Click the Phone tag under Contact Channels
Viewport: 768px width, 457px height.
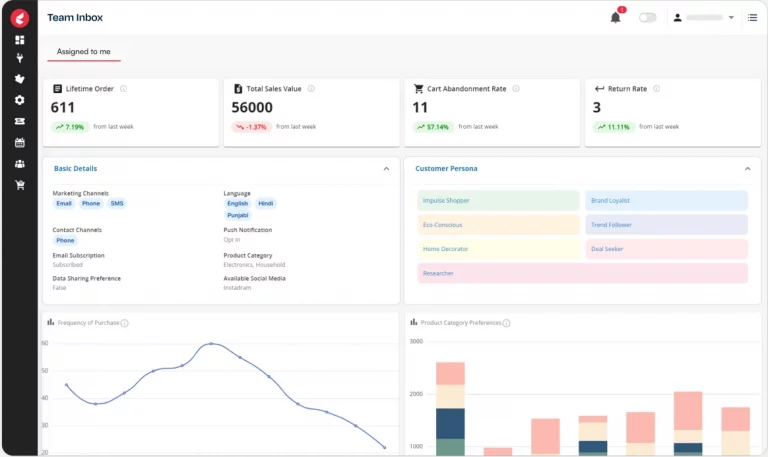pyautogui.click(x=65, y=240)
